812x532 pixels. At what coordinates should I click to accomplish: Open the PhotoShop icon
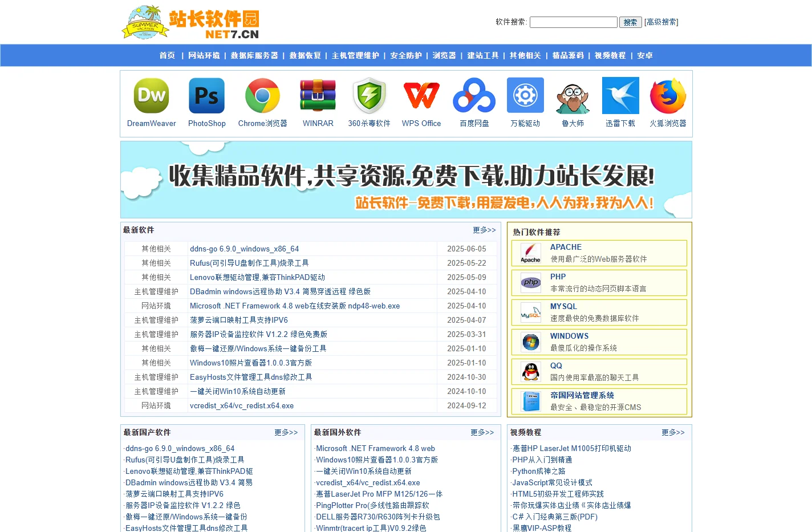click(206, 96)
